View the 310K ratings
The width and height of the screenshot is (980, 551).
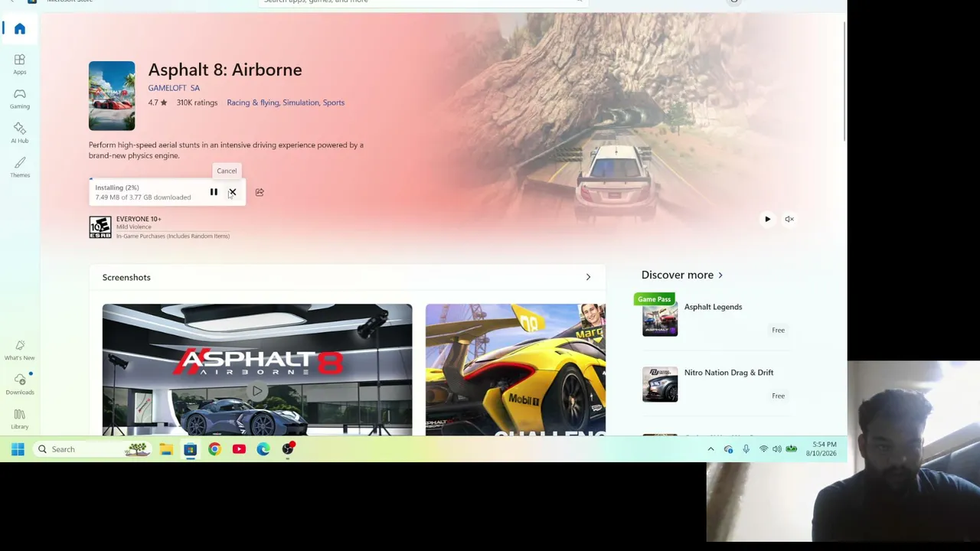(x=197, y=103)
